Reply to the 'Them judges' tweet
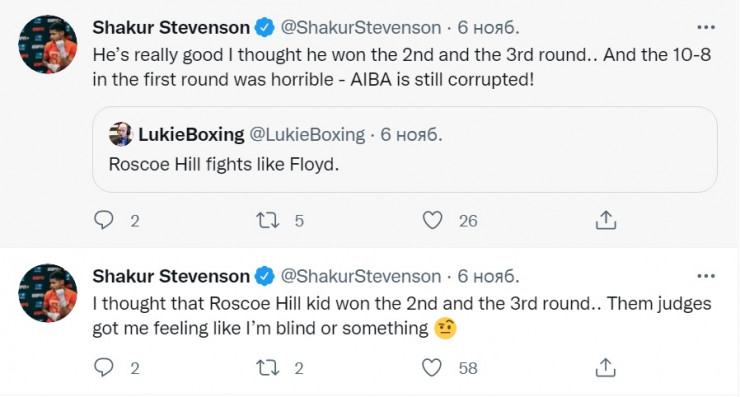This screenshot has width=740, height=397. tap(104, 368)
